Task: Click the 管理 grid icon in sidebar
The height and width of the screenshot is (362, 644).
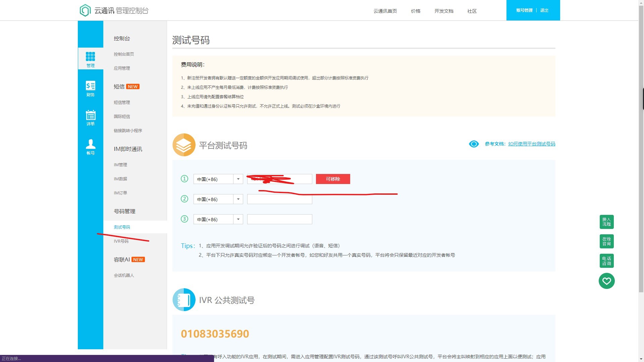Action: click(90, 57)
